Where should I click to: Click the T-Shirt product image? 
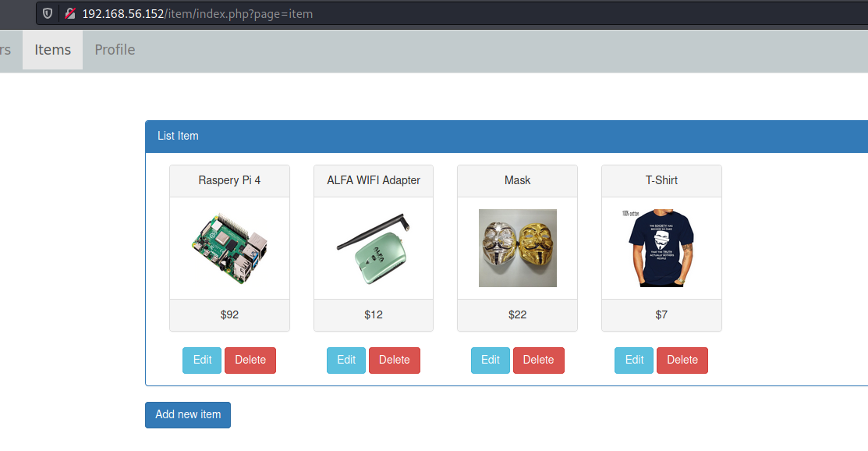click(661, 248)
